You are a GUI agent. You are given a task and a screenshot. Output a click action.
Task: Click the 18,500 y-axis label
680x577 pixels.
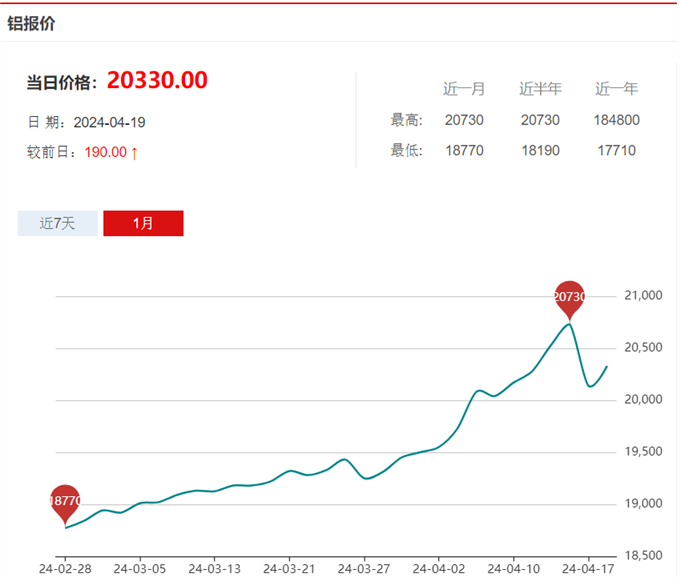point(643,556)
